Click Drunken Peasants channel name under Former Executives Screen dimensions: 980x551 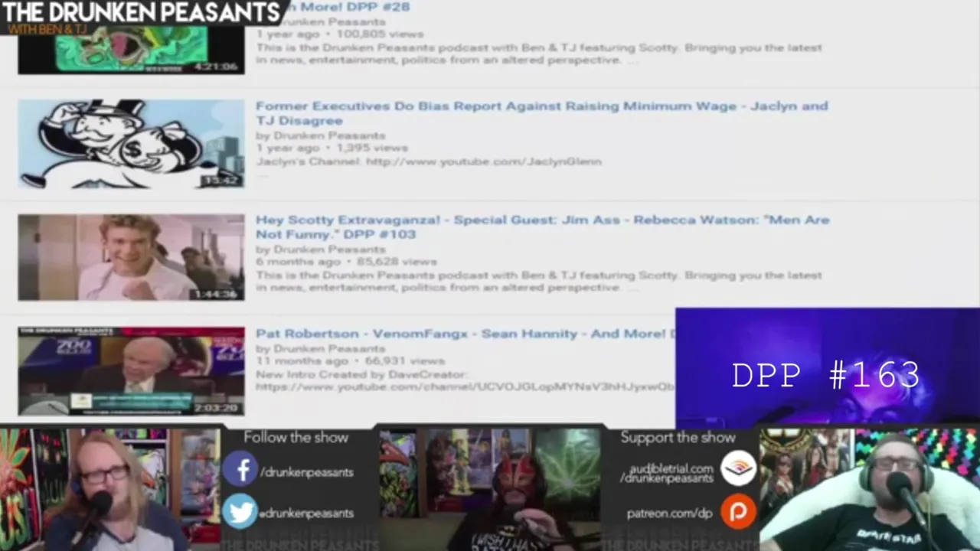329,135
